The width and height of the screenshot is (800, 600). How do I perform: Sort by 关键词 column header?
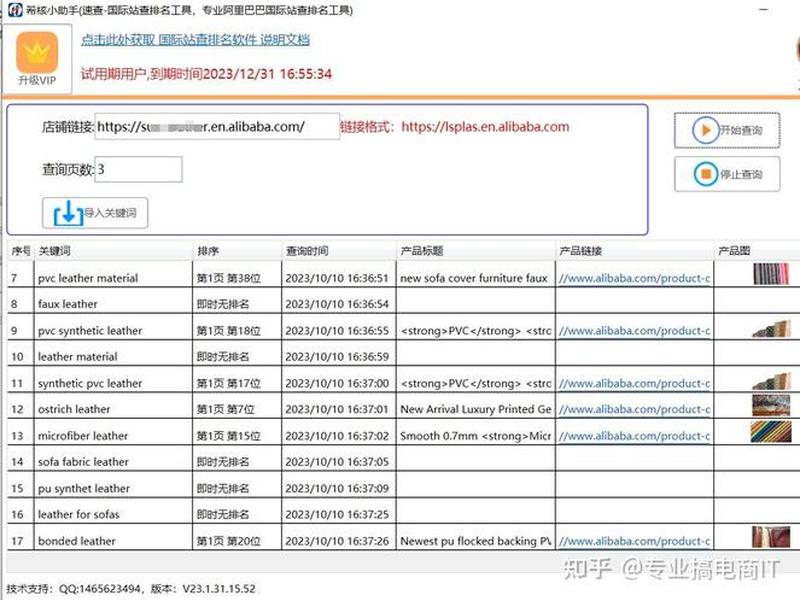pos(113,251)
